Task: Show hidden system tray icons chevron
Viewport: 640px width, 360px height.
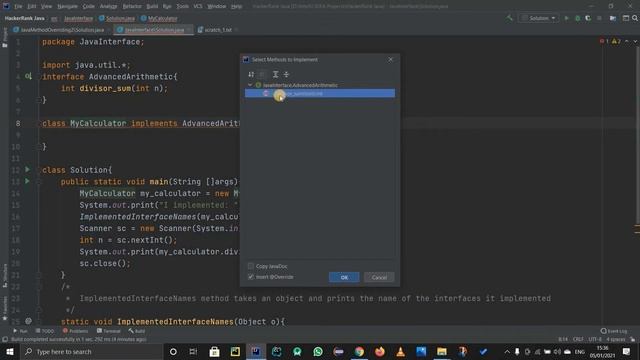Action: (x=507, y=352)
